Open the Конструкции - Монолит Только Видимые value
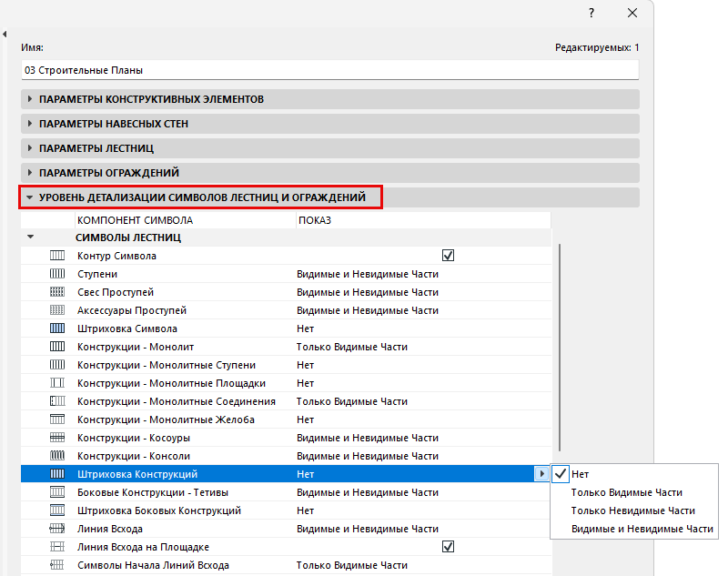This screenshot has height=576, width=728. [352, 347]
